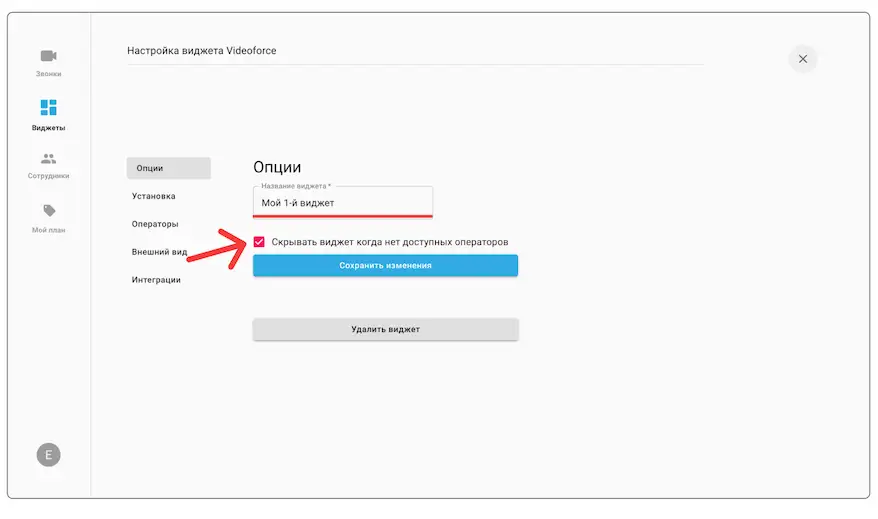This screenshot has width=878, height=519.
Task: Switch to the Установка tab
Action: [154, 196]
